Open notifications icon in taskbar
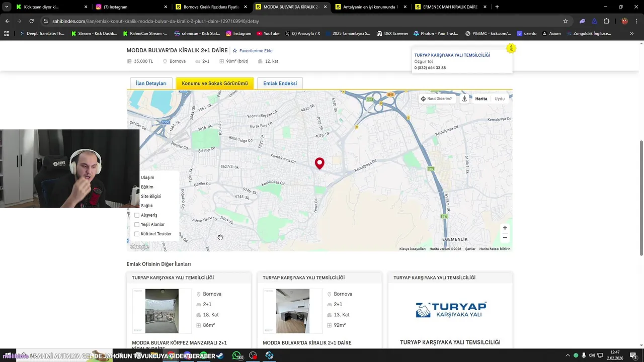644x362 pixels. tap(633, 355)
